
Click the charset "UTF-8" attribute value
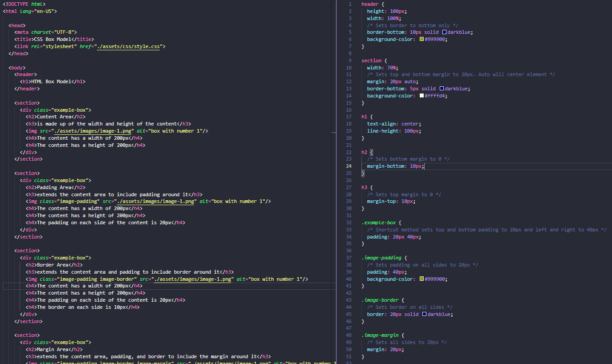[x=65, y=32]
